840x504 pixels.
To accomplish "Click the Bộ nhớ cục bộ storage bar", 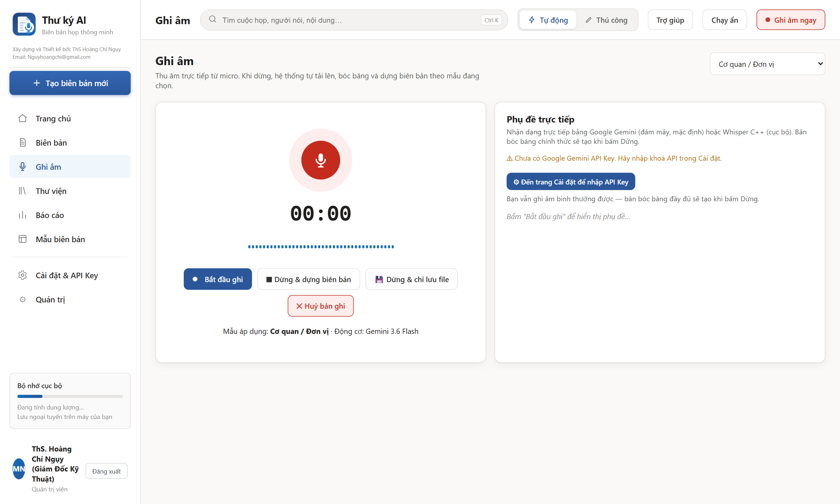I will coord(70,397).
